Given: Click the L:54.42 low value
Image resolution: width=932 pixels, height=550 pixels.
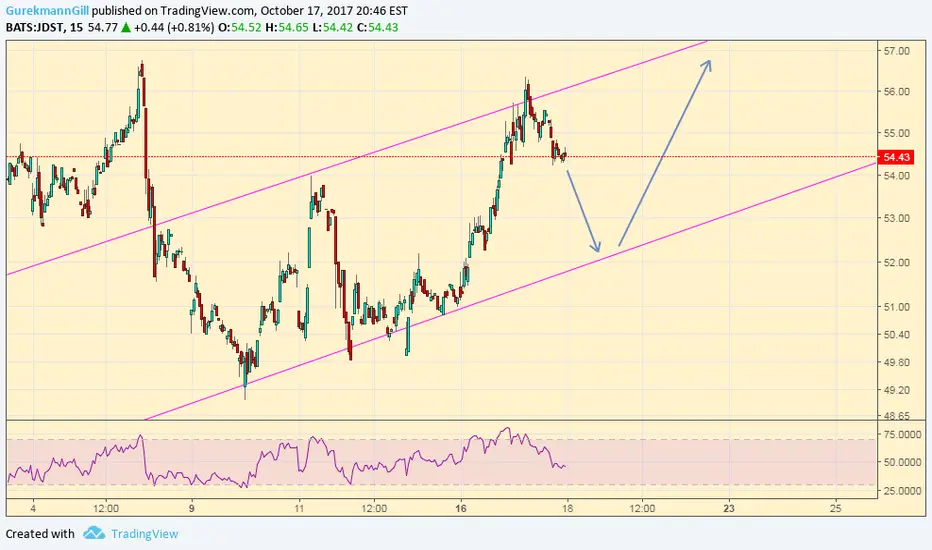Looking at the screenshot, I should click(332, 27).
